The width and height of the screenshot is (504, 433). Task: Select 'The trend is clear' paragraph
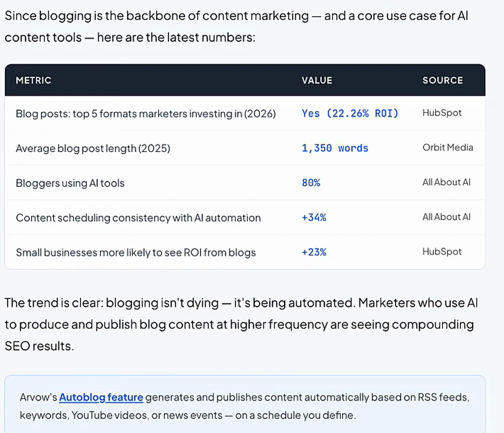241,325
